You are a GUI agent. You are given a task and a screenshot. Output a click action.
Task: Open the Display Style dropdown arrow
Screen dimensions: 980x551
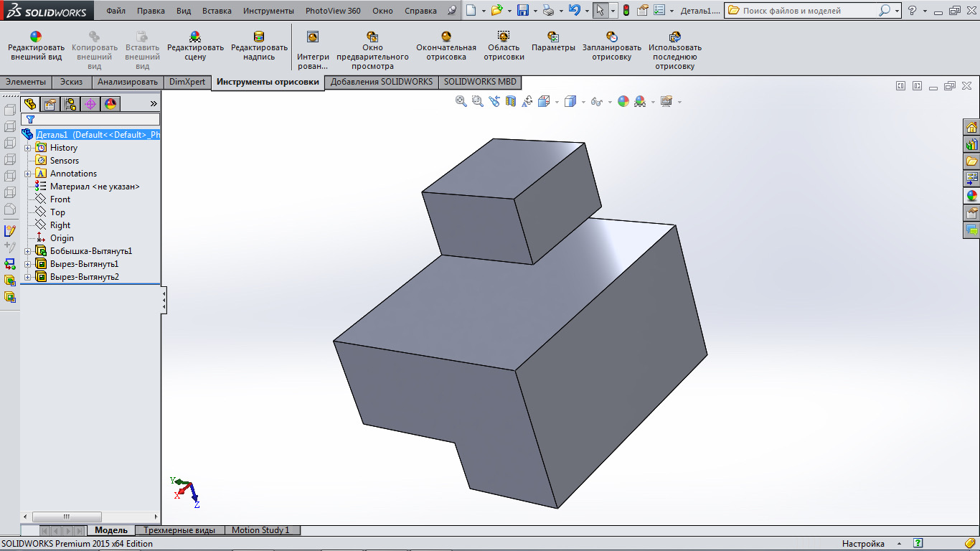click(x=583, y=103)
